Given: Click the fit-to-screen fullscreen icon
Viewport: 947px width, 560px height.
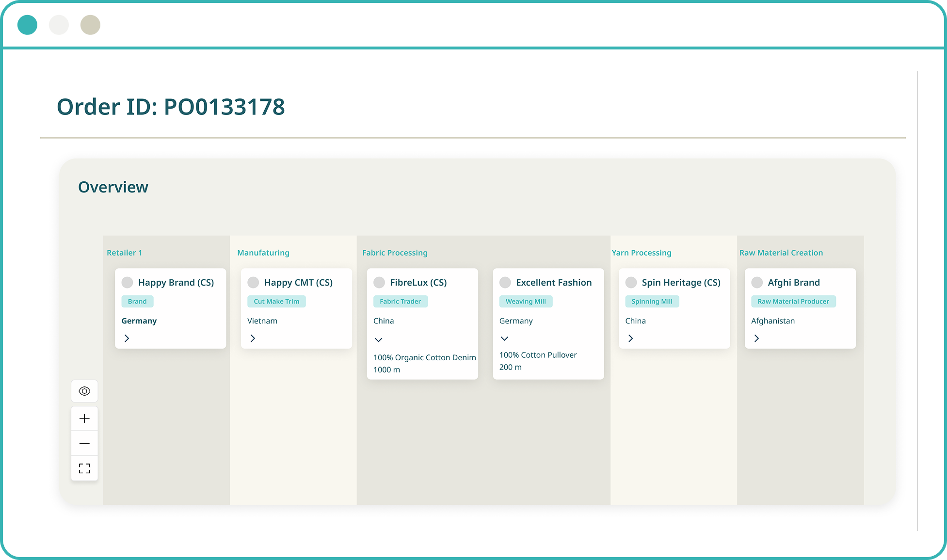Looking at the screenshot, I should (84, 468).
